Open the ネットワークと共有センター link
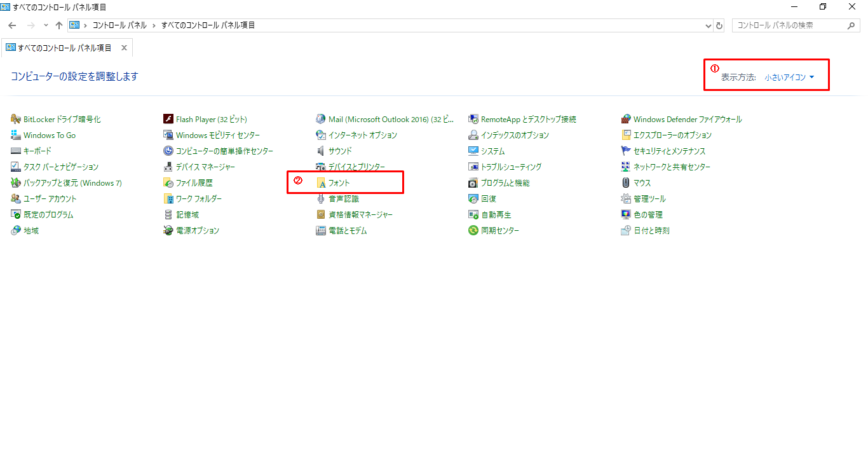Screen dimensions: 868x463 click(672, 167)
